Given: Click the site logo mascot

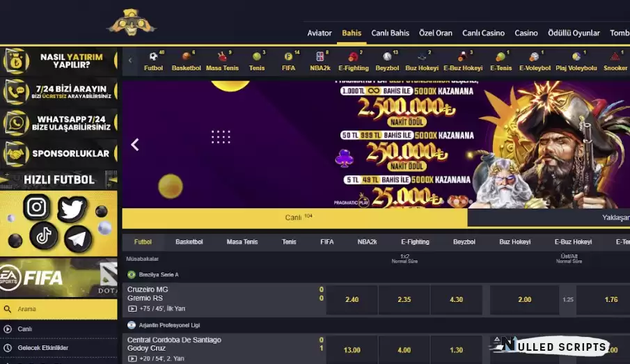Looking at the screenshot, I should 132,22.
